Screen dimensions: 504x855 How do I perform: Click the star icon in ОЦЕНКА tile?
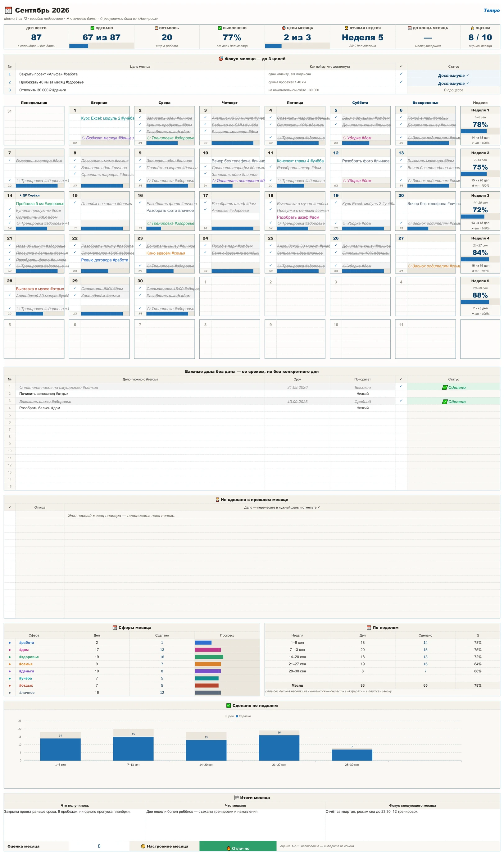point(472,28)
